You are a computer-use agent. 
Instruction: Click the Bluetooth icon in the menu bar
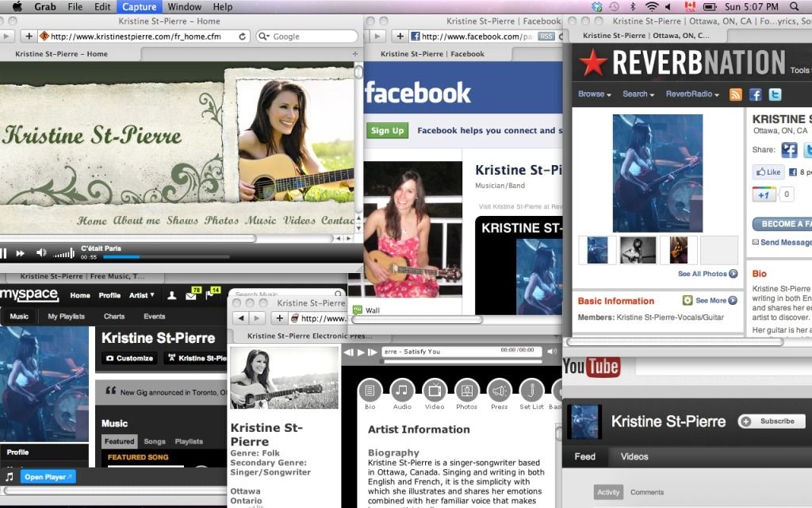pos(632,6)
